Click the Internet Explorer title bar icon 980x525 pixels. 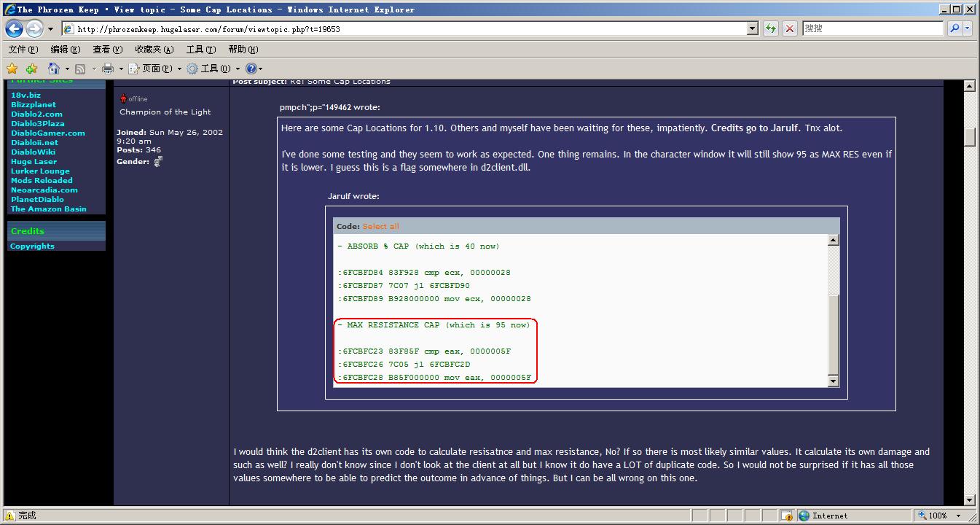[9, 9]
